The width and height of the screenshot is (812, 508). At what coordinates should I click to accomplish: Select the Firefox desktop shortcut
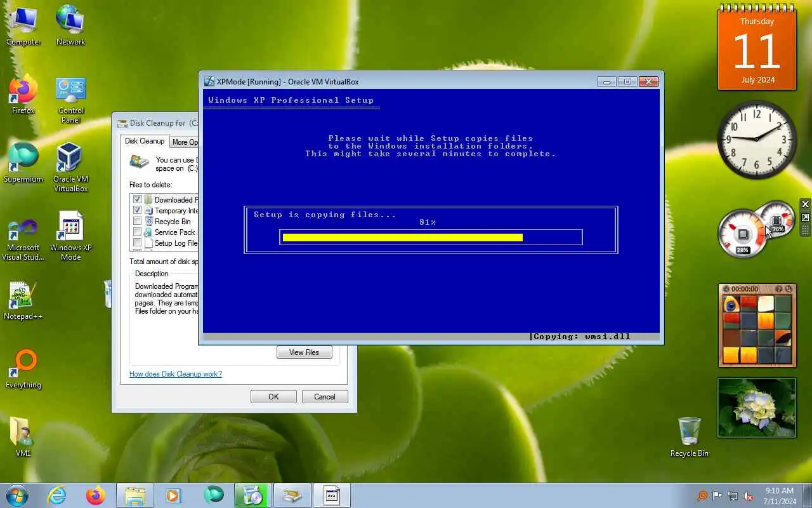tap(23, 95)
